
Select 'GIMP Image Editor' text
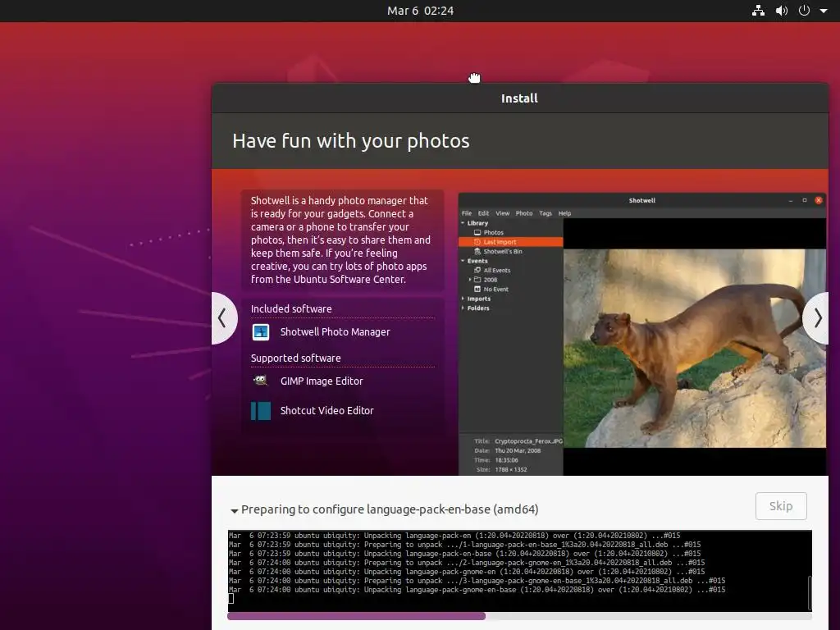point(322,381)
